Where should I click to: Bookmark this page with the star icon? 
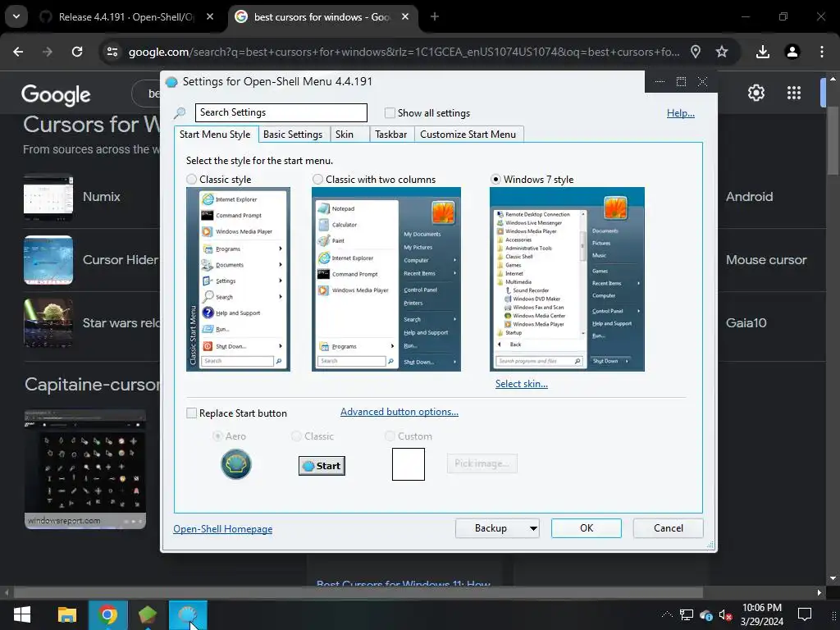[722, 52]
